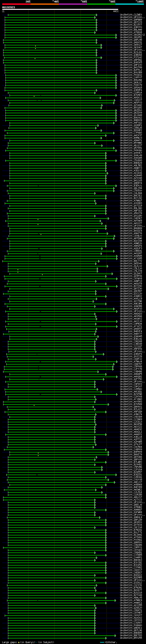Select label UniRef100_Q12KK7
This screenshot has width=146, height=644.
(131, 273)
